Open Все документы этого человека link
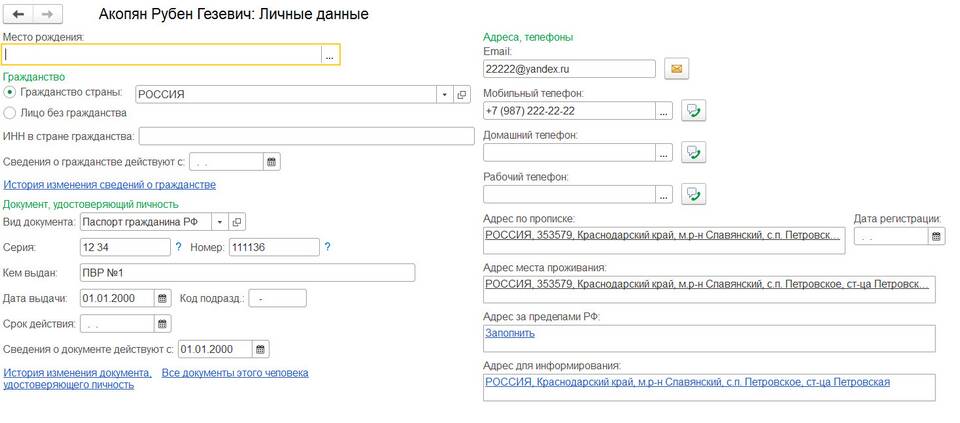The height and width of the screenshot is (423, 960). 235,372
